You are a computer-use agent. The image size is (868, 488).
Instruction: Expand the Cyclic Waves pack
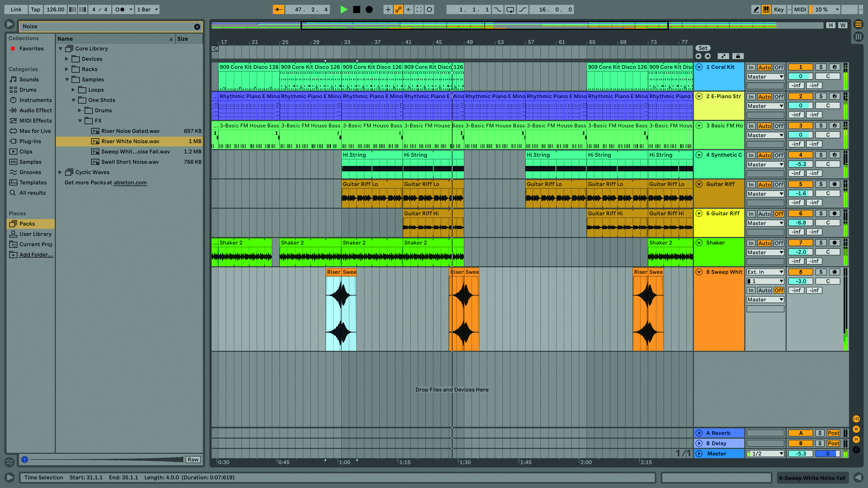click(60, 172)
